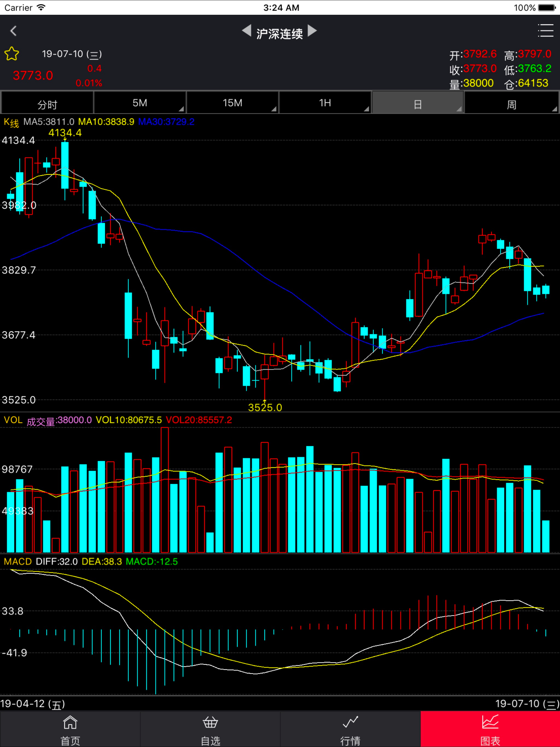Open the 图表 chart icon

pyautogui.click(x=490, y=723)
